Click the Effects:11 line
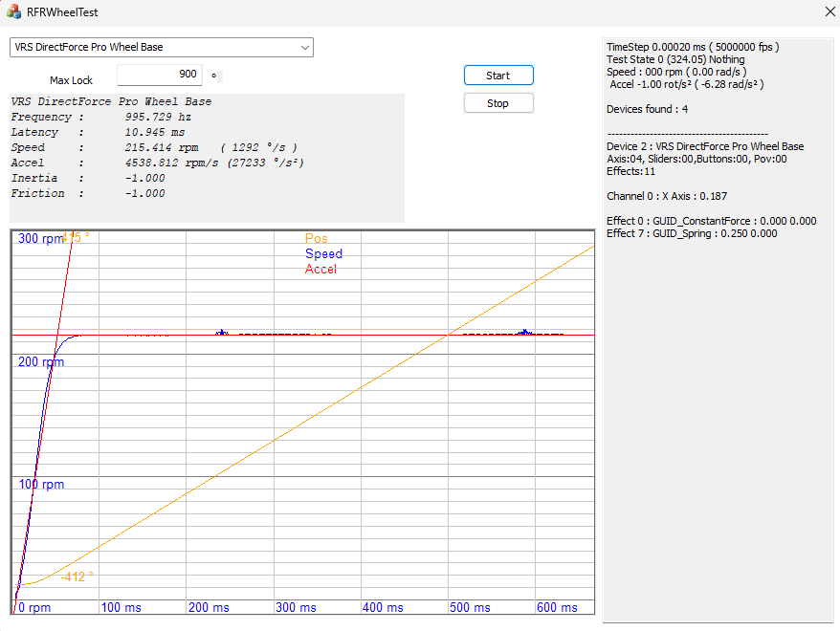 pos(630,171)
